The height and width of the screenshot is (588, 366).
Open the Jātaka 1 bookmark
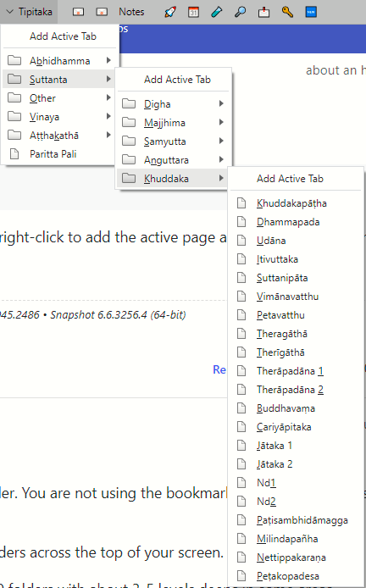[296, 446]
